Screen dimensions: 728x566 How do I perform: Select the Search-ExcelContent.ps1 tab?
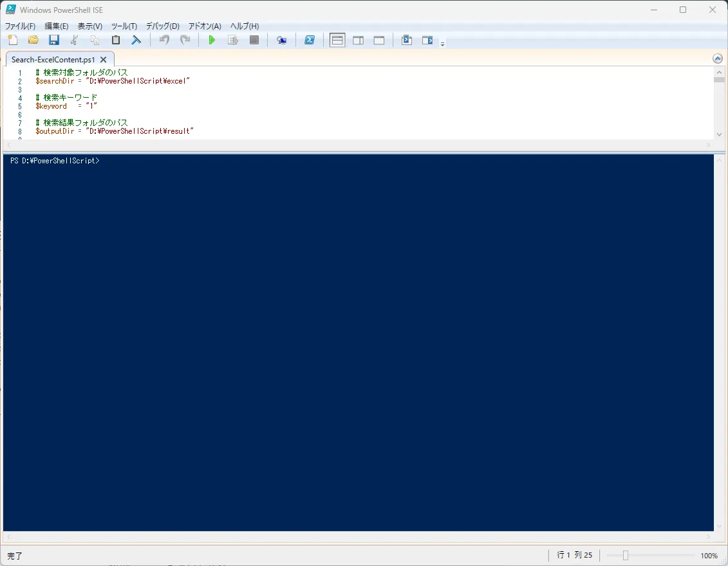pyautogui.click(x=53, y=59)
